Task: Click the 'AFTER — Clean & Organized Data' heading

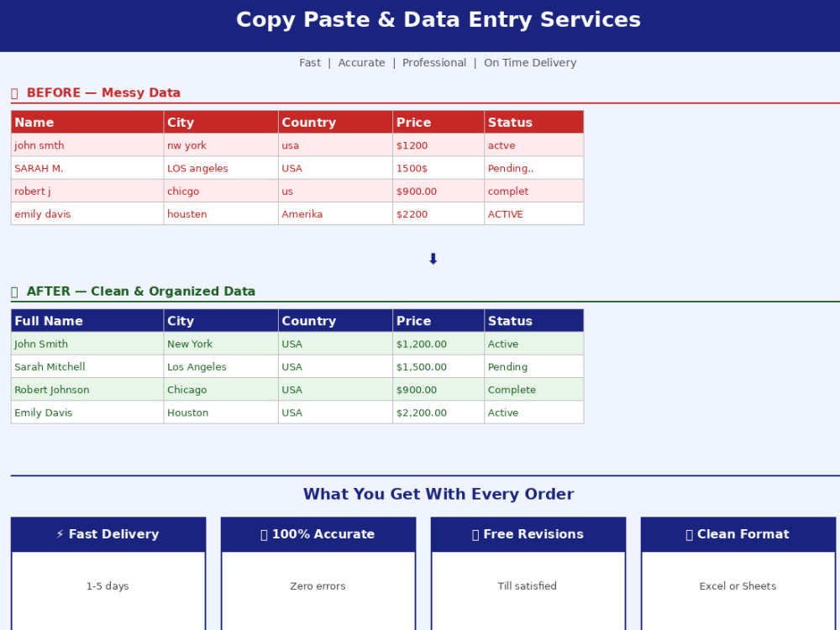Action: tap(141, 291)
